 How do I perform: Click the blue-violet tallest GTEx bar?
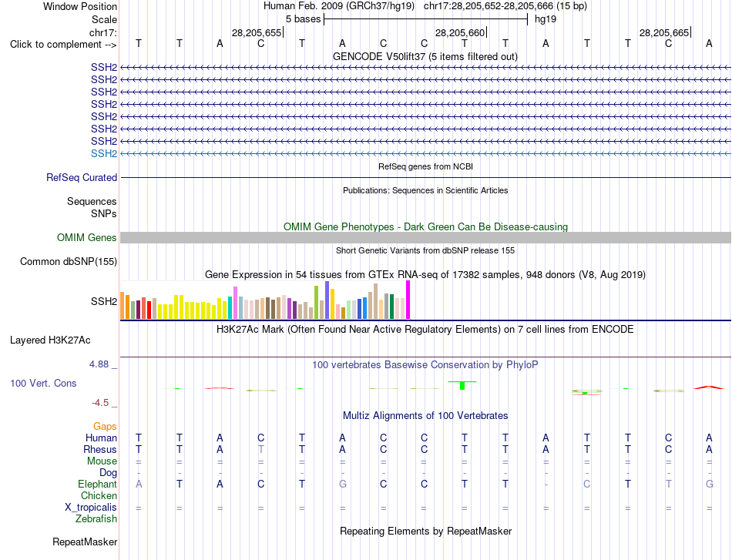click(x=327, y=300)
